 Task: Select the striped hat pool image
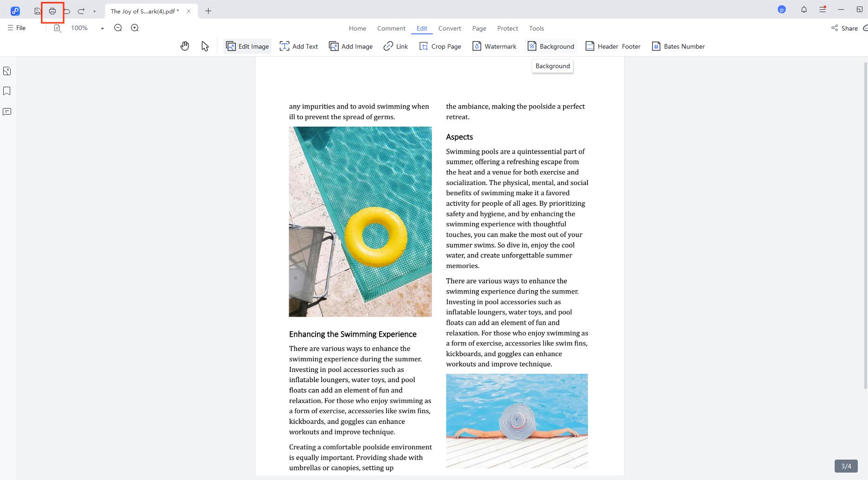[x=517, y=421]
